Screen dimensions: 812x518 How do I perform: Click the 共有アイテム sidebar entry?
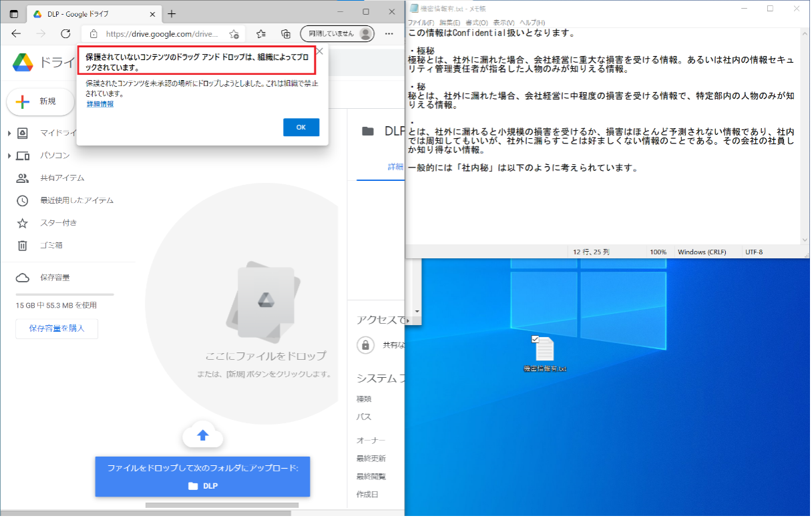click(x=62, y=178)
